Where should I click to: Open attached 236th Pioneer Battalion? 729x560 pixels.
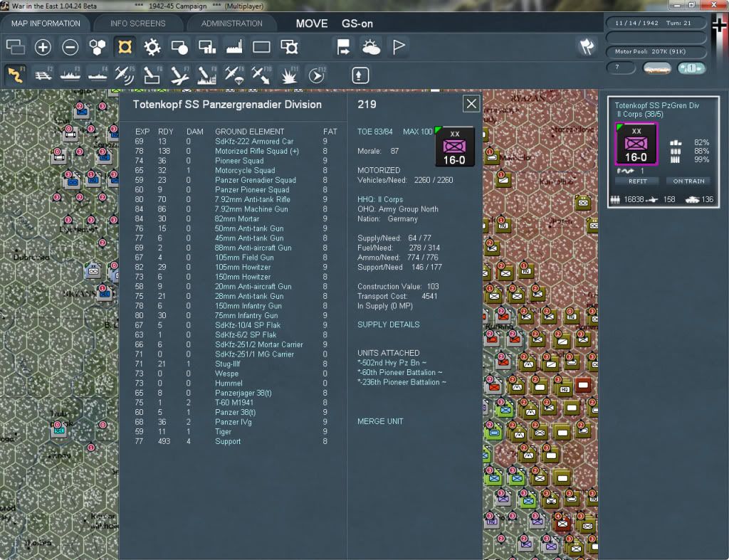click(x=402, y=382)
